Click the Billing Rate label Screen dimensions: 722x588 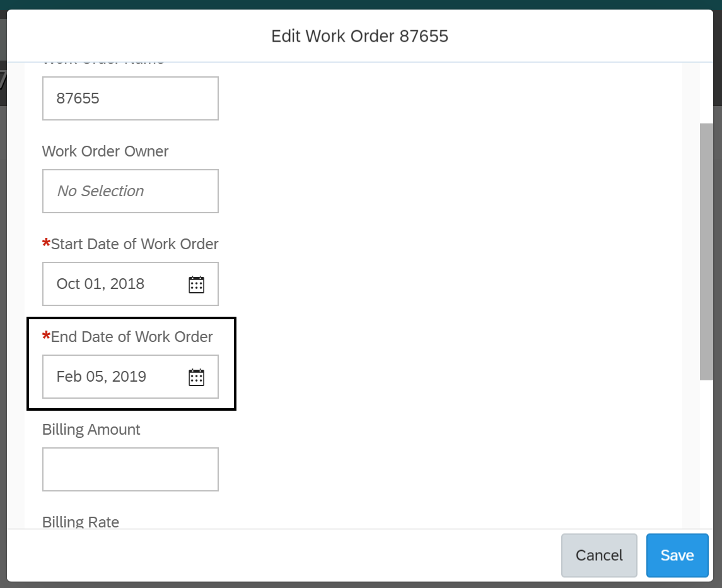pyautogui.click(x=81, y=522)
